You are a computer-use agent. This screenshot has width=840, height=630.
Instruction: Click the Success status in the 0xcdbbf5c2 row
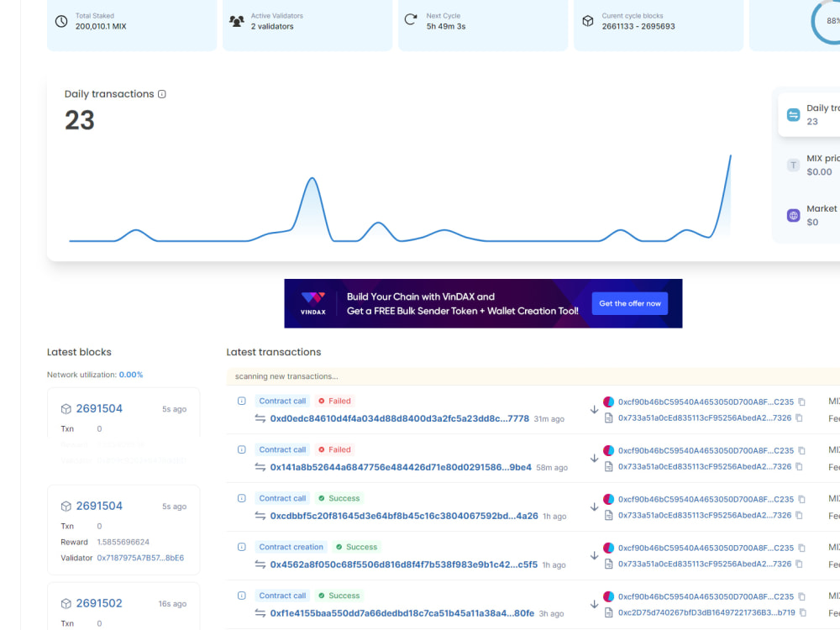pos(339,498)
